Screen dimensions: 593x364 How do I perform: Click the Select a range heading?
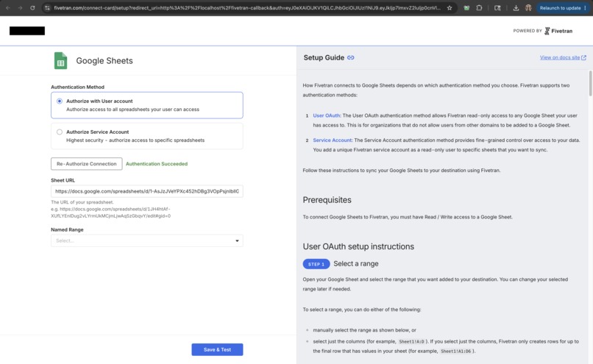coord(356,264)
